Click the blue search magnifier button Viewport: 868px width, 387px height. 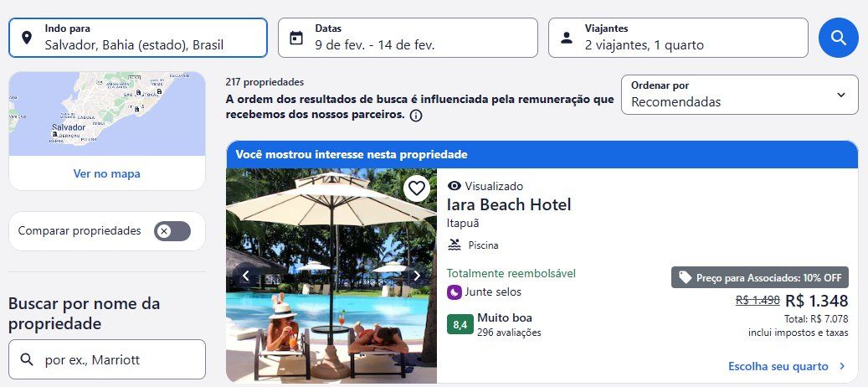[x=838, y=38]
